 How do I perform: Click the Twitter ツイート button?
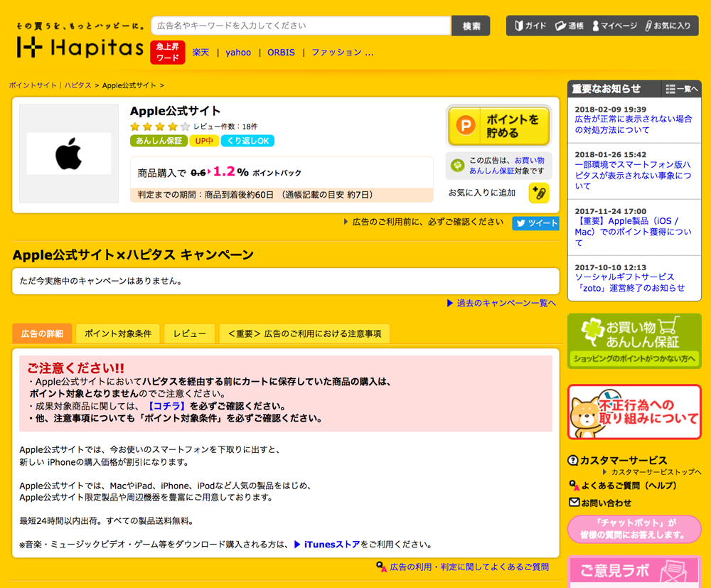coord(535,223)
